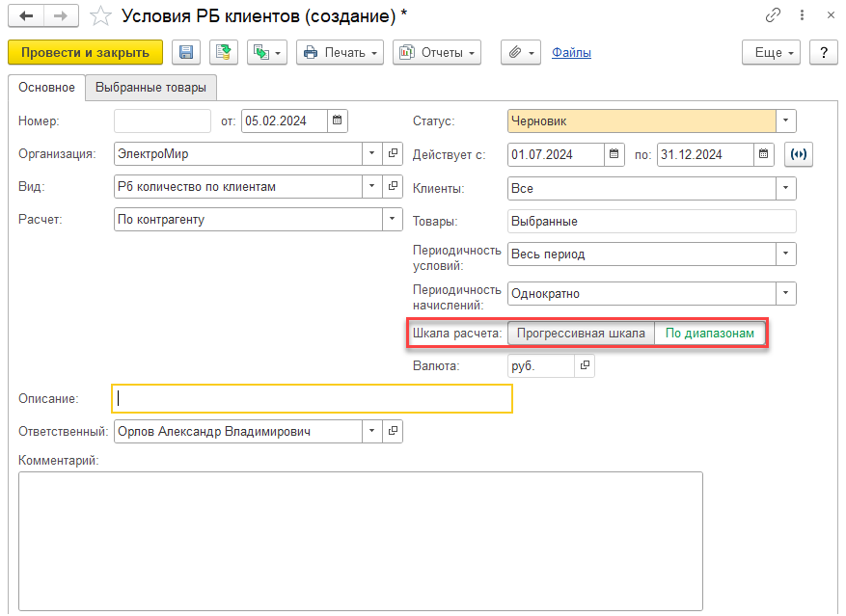846x616 pixels.
Task: Click the copy link icon in title bar
Action: tap(773, 16)
